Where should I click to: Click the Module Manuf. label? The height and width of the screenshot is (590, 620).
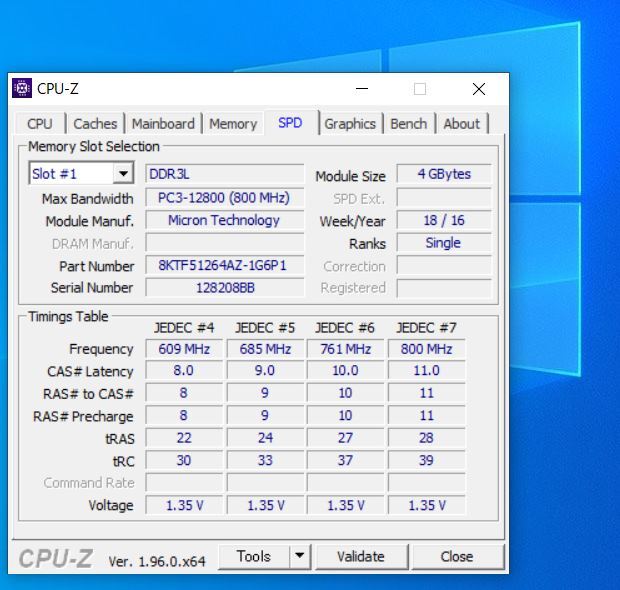[x=90, y=221]
